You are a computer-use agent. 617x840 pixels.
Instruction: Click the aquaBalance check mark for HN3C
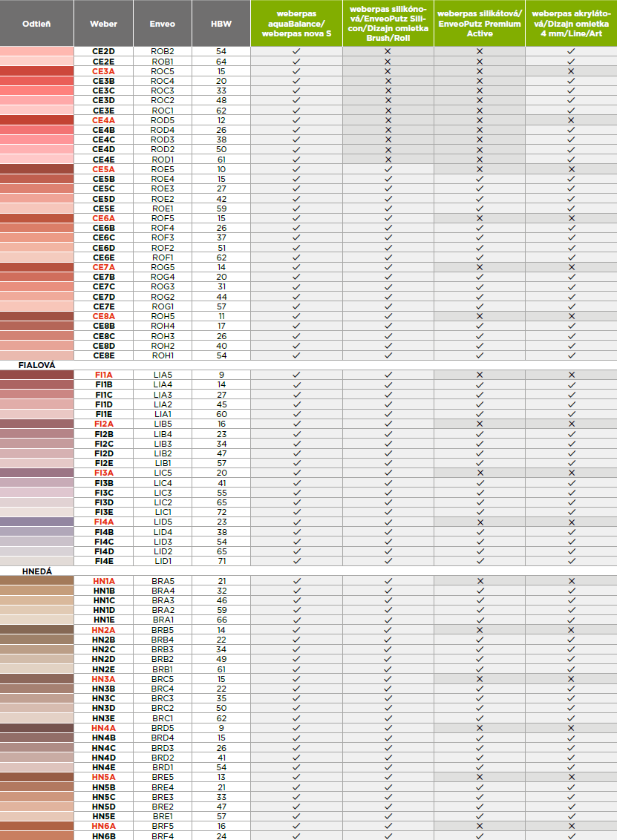(x=296, y=698)
